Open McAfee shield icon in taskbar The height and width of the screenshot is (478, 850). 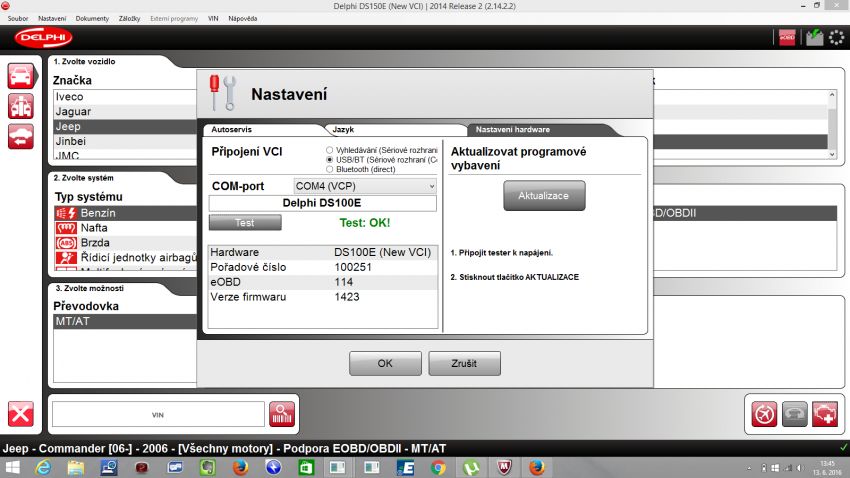click(x=504, y=467)
